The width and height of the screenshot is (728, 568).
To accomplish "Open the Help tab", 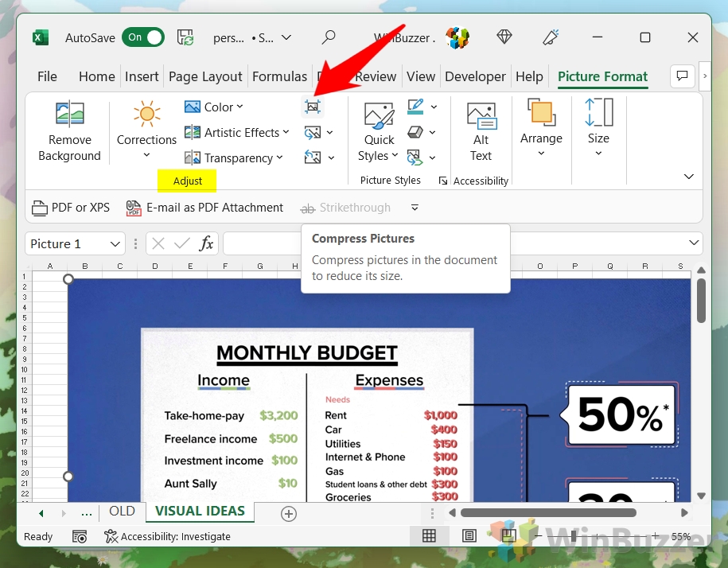I will pos(529,76).
